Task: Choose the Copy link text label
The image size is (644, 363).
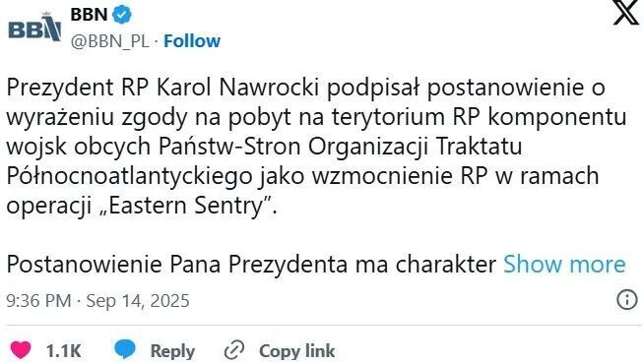Action: tap(297, 351)
